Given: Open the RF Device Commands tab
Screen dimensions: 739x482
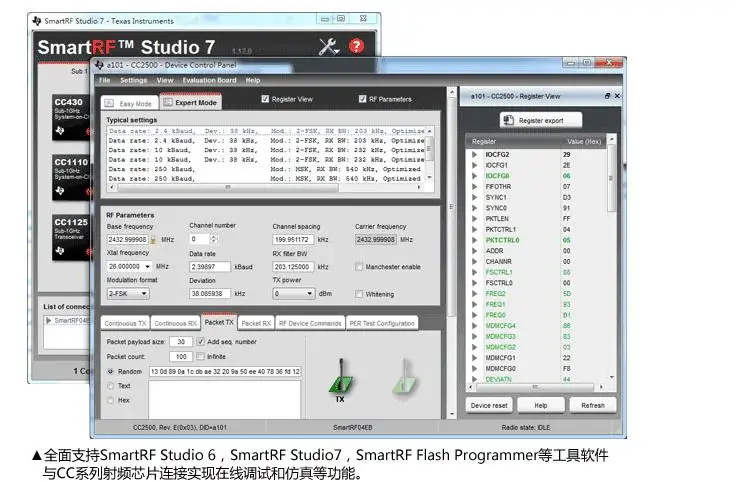Looking at the screenshot, I should click(x=310, y=323).
